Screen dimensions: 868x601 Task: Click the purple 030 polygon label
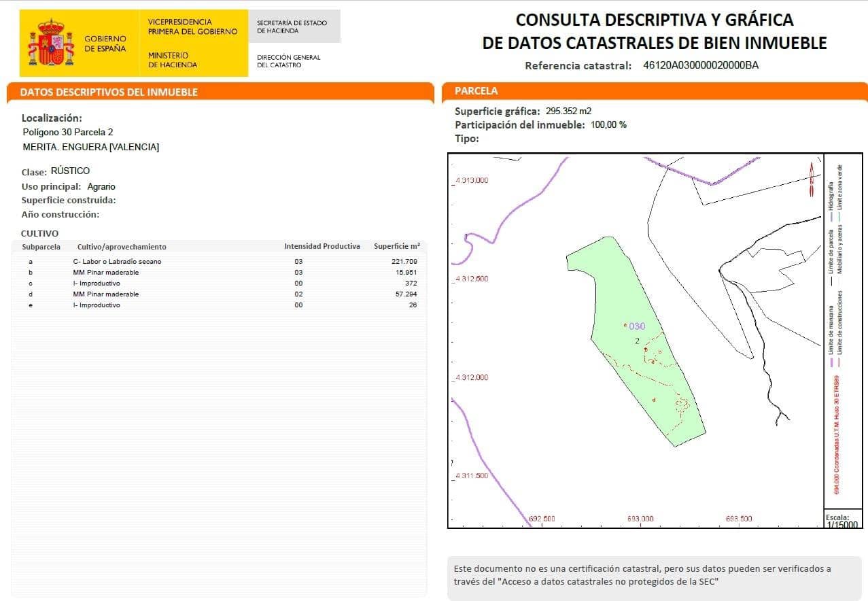pos(636,326)
